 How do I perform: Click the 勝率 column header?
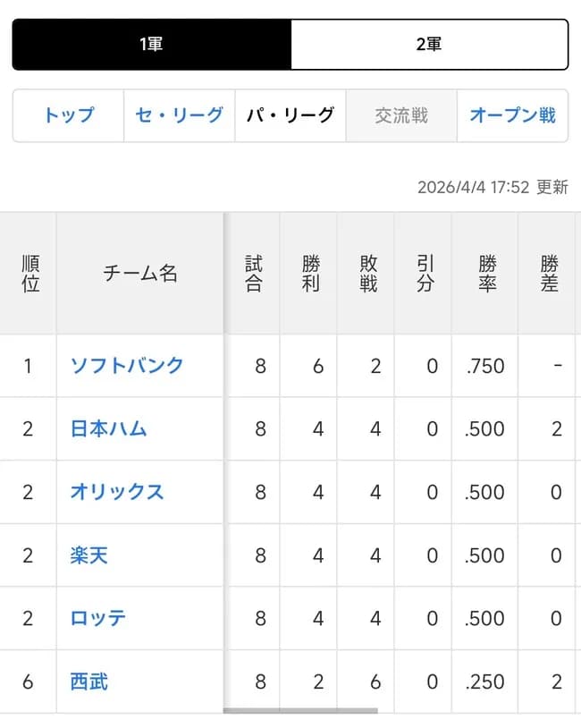(484, 274)
